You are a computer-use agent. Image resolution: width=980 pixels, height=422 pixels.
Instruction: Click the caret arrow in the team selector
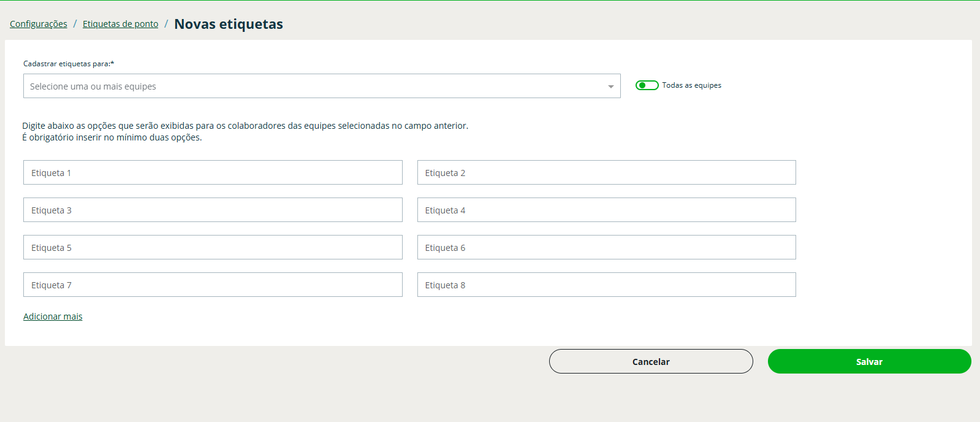click(x=610, y=86)
